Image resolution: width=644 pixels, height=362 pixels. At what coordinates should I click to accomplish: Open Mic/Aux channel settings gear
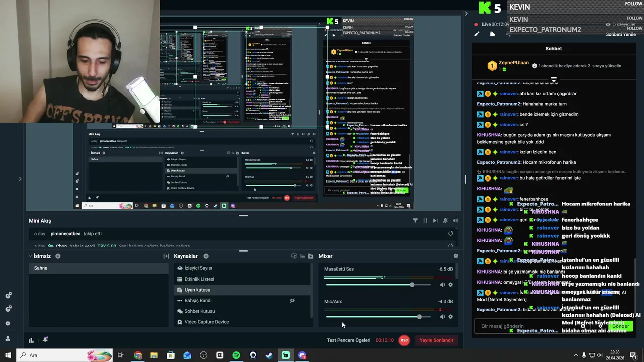450,317
